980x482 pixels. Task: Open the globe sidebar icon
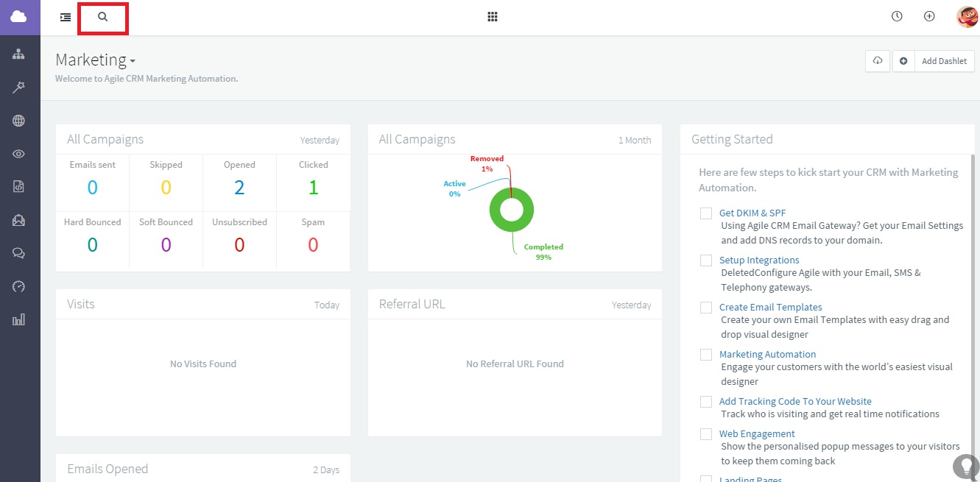19,121
